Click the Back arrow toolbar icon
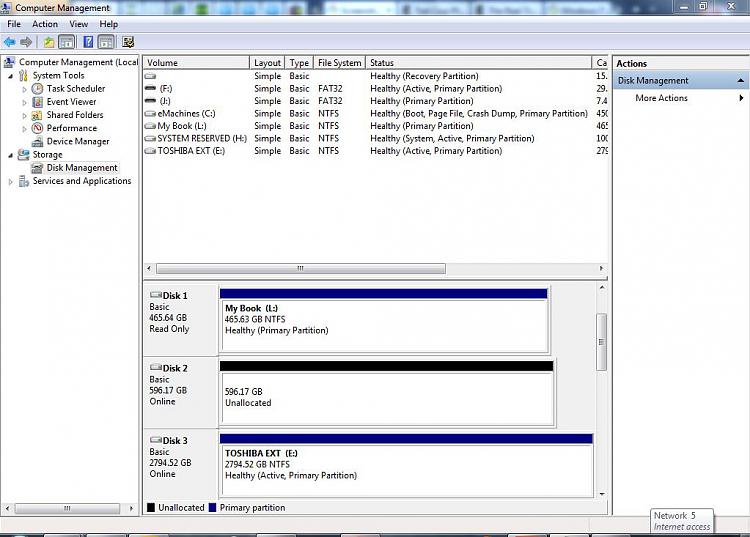The image size is (750, 537). [10, 42]
